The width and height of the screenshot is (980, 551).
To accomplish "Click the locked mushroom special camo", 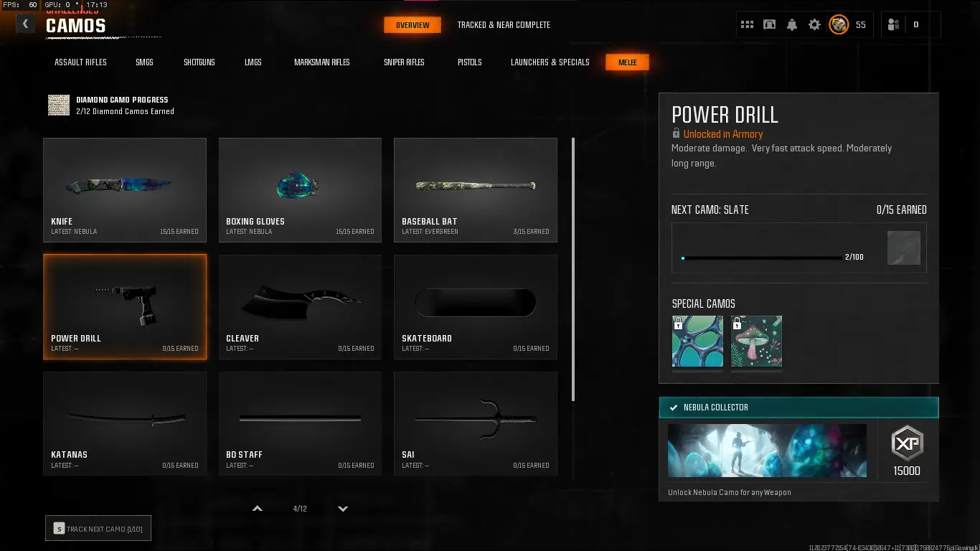I will 756,342.
